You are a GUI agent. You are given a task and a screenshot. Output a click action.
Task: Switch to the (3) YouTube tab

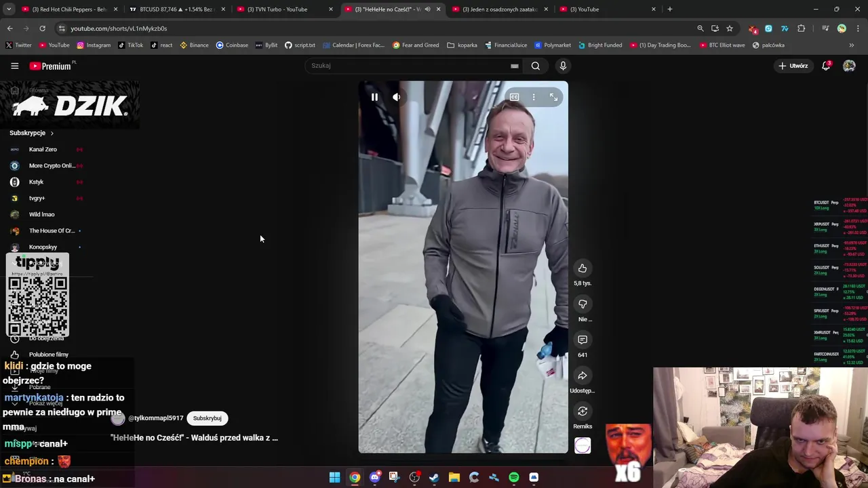point(606,9)
